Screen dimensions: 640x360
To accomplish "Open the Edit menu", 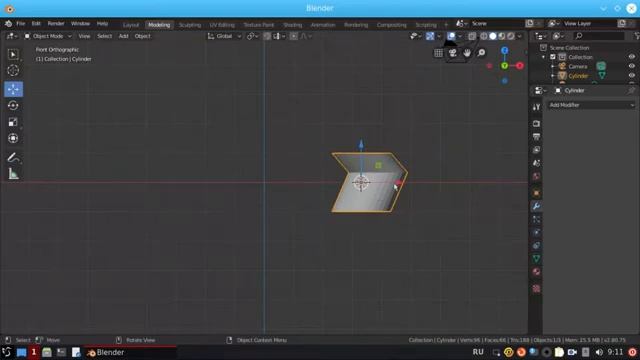I will pyautogui.click(x=36, y=24).
